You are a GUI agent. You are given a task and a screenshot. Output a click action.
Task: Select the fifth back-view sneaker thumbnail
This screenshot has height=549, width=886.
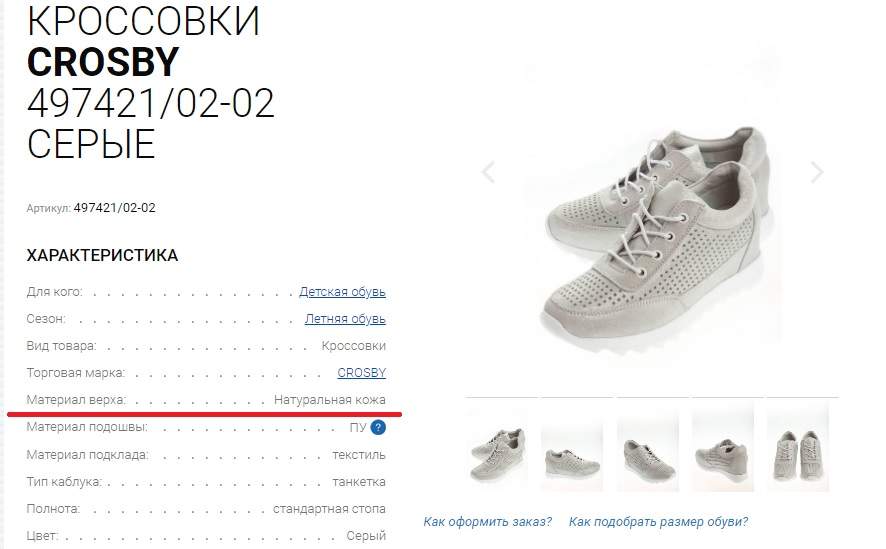coord(798,447)
